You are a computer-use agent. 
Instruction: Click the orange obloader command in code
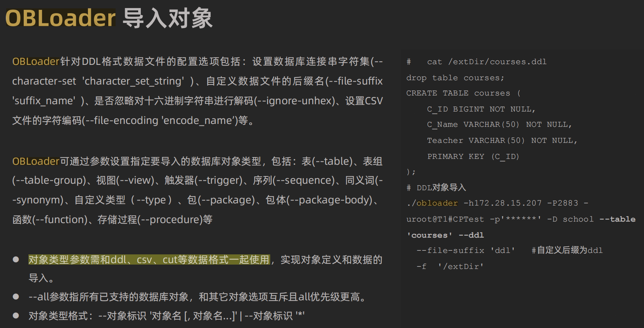coord(437,203)
